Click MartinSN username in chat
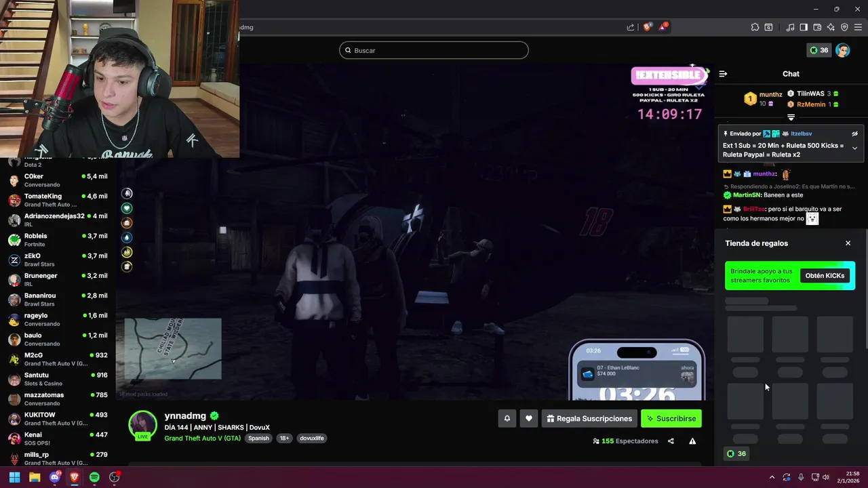The height and width of the screenshot is (488, 868). [x=747, y=195]
